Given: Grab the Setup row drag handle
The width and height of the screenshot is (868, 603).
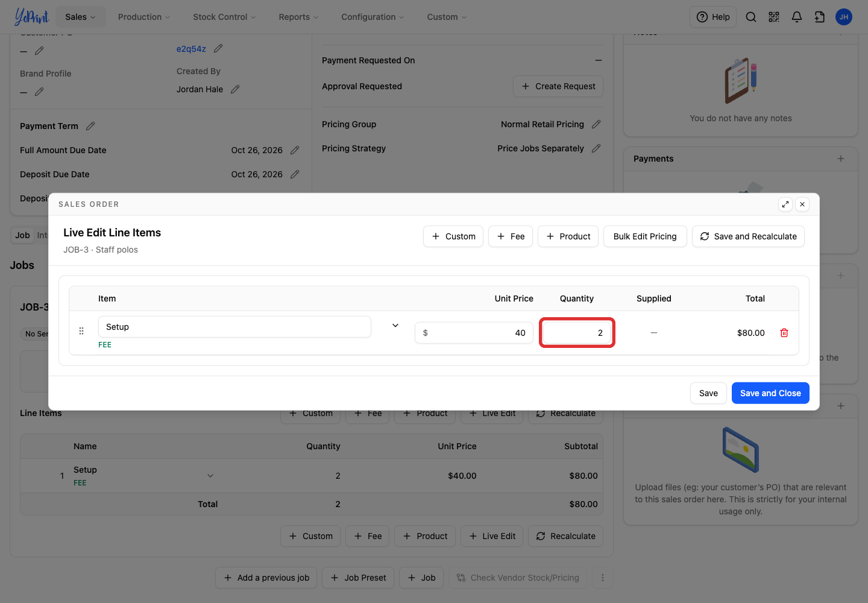Looking at the screenshot, I should pyautogui.click(x=81, y=331).
